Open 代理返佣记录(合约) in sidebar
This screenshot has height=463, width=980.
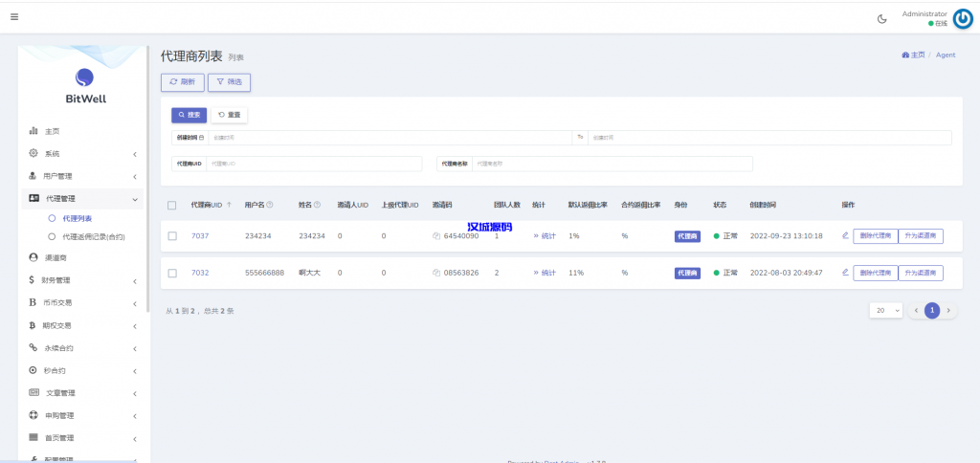click(93, 236)
